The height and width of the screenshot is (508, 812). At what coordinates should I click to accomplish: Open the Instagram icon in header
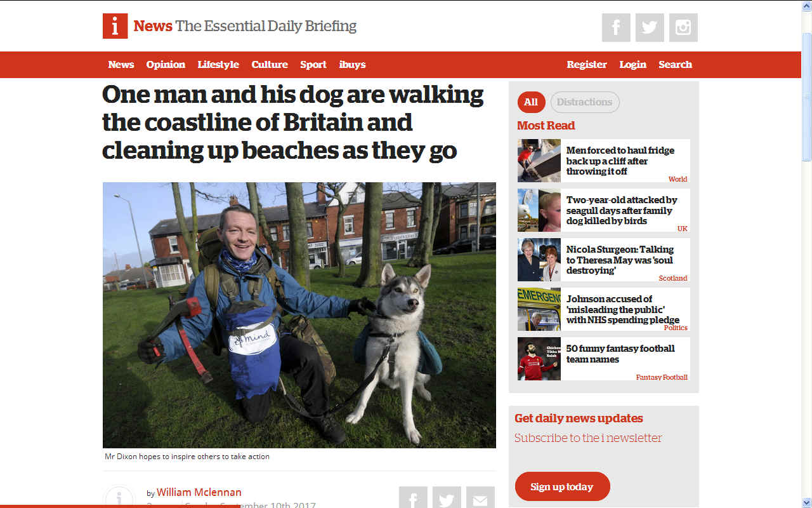point(683,27)
